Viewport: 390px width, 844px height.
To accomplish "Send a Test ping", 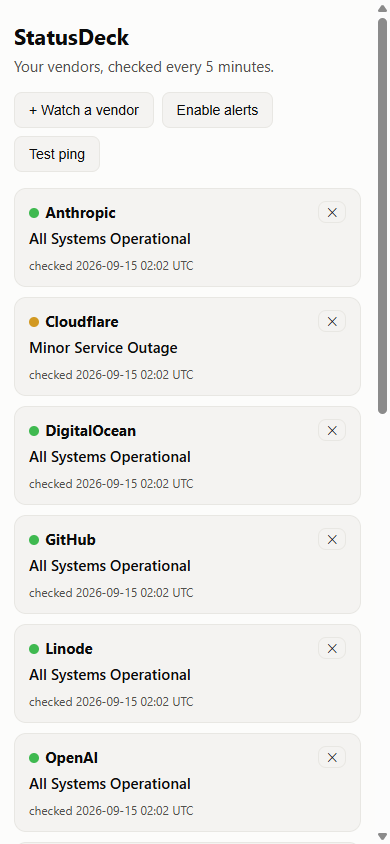I will tap(57, 154).
